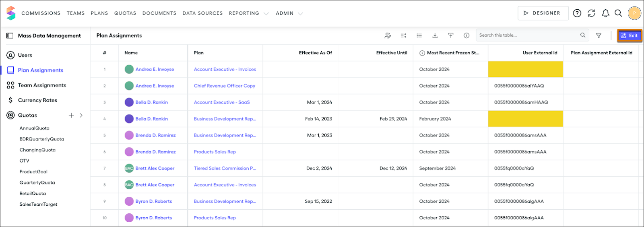Viewport: 644px width, 227px height.
Task: Expand the Quotas section arrow
Action: [x=81, y=115]
